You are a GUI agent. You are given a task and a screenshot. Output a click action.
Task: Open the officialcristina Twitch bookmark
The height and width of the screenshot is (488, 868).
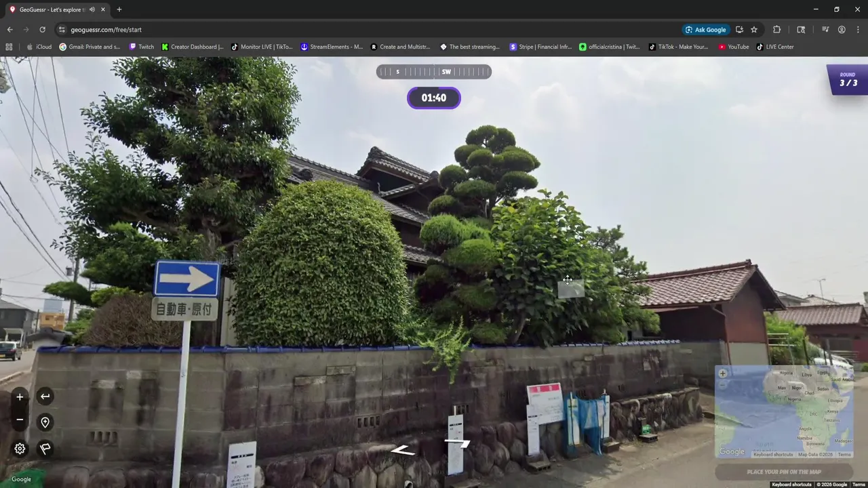pos(609,47)
